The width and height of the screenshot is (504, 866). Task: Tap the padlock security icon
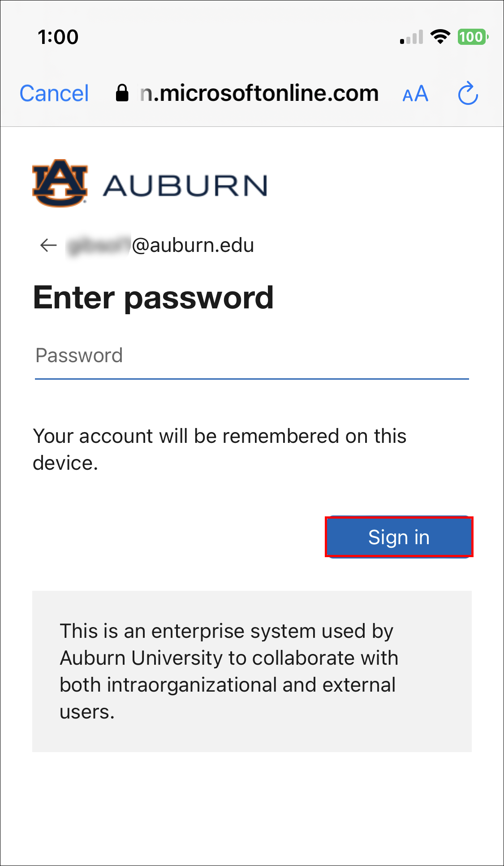point(122,93)
